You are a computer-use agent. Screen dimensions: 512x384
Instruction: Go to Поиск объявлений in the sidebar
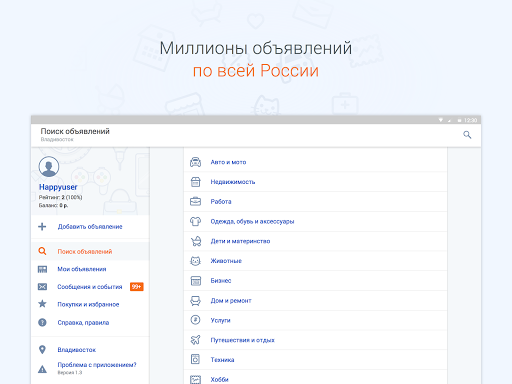[90, 251]
